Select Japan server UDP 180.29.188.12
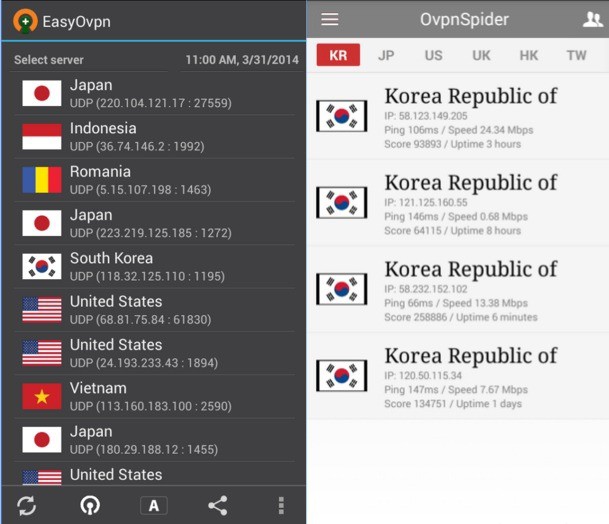The height and width of the screenshot is (524, 609). click(x=154, y=440)
